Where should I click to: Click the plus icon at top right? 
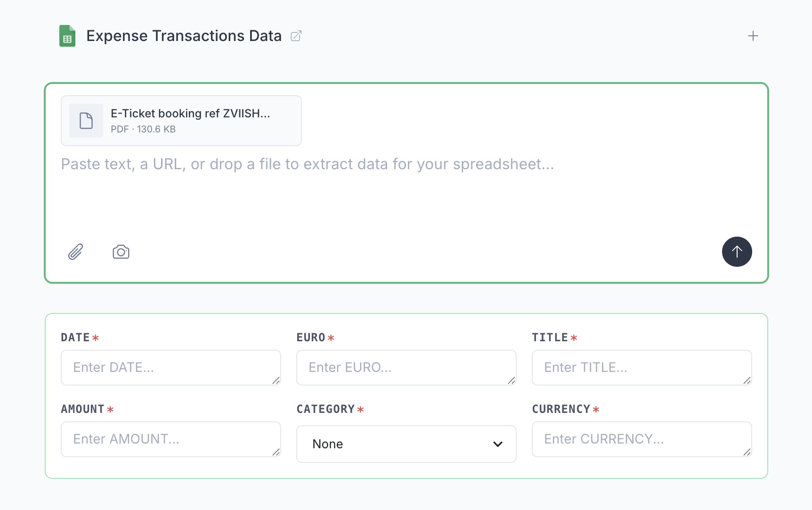coord(753,35)
